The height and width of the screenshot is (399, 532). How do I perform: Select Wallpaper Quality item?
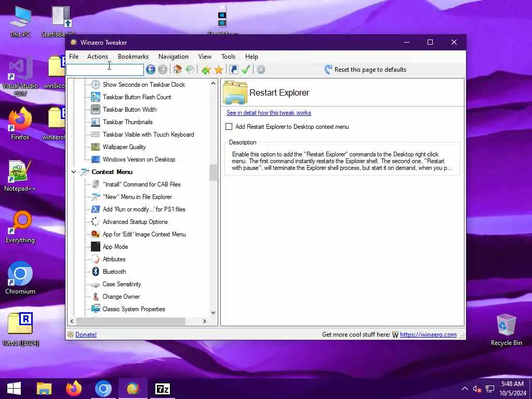(x=124, y=147)
